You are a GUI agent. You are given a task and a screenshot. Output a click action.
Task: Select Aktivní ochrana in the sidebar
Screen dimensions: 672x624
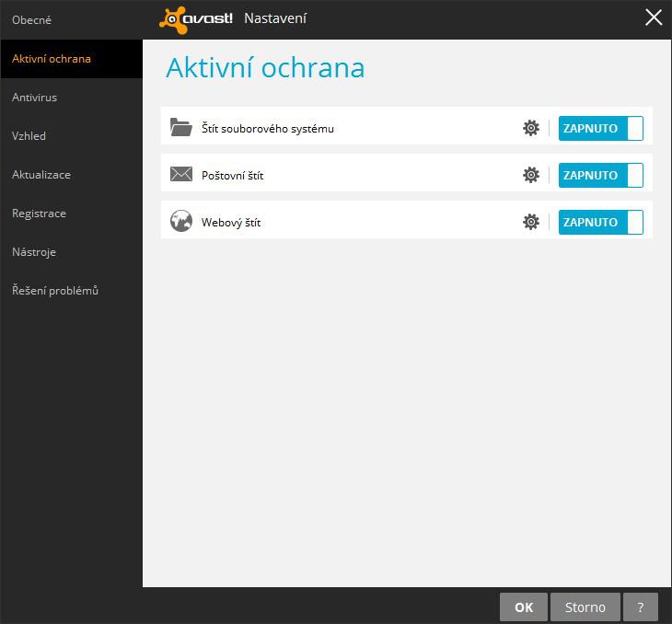pyautogui.click(x=71, y=59)
